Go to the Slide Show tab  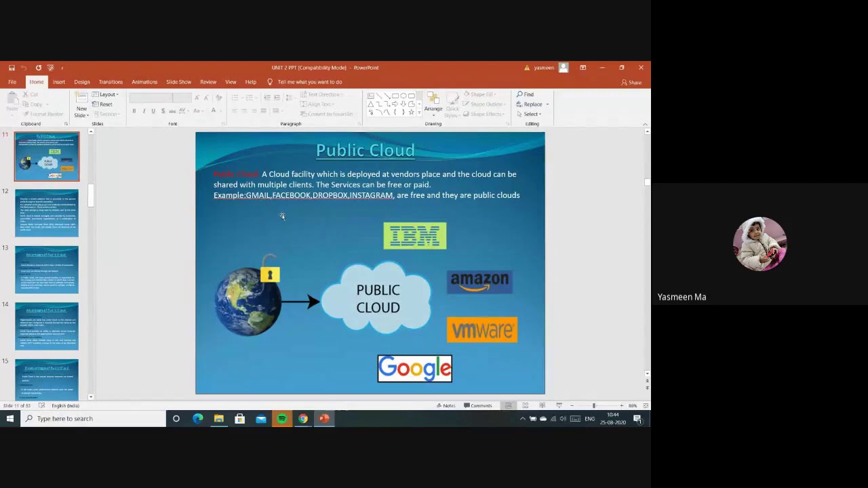tap(179, 82)
